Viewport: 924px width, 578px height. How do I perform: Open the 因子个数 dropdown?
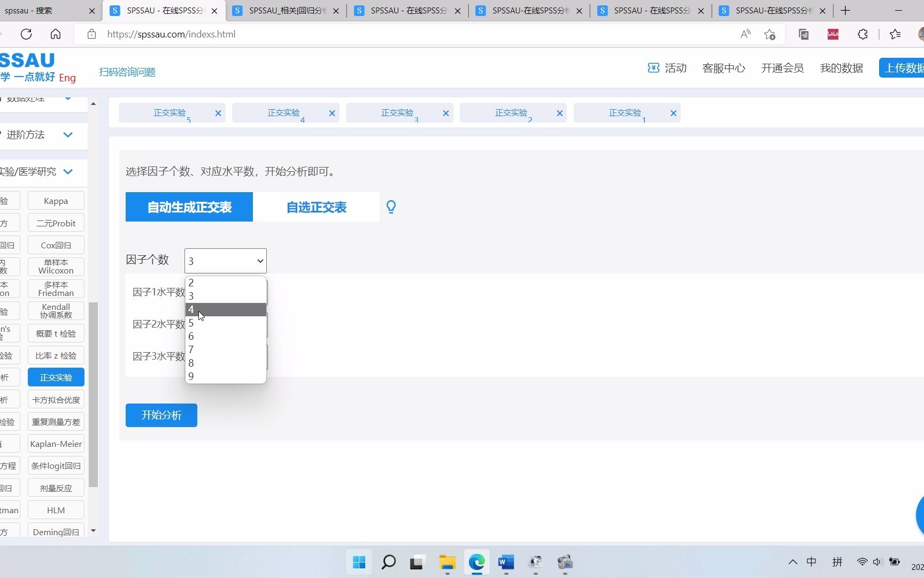coord(226,261)
